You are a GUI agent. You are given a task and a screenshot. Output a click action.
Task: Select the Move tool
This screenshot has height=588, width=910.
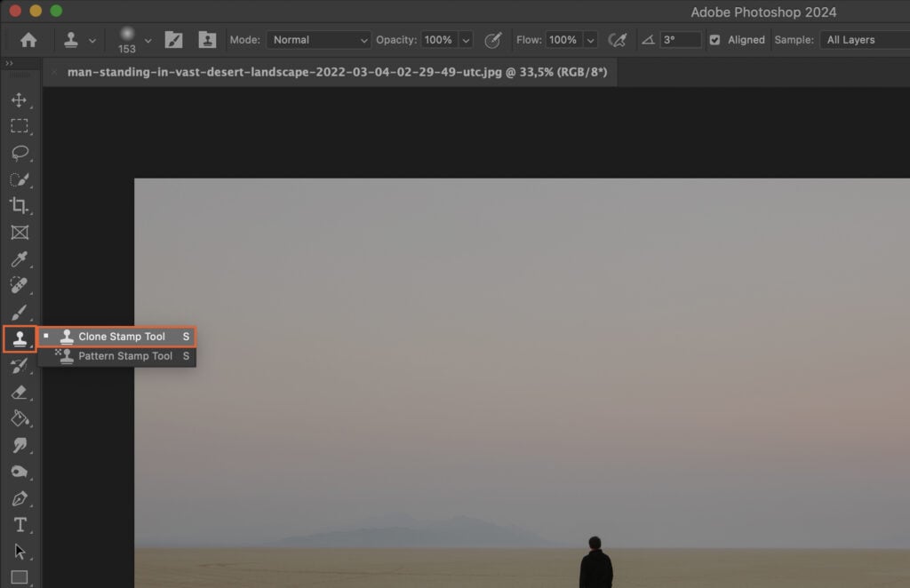coord(20,100)
